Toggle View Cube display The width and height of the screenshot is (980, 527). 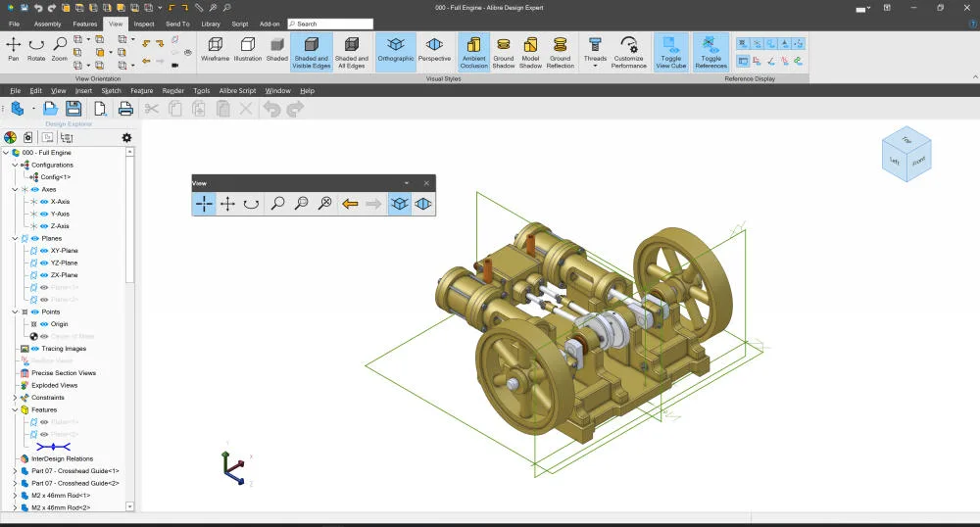point(670,52)
